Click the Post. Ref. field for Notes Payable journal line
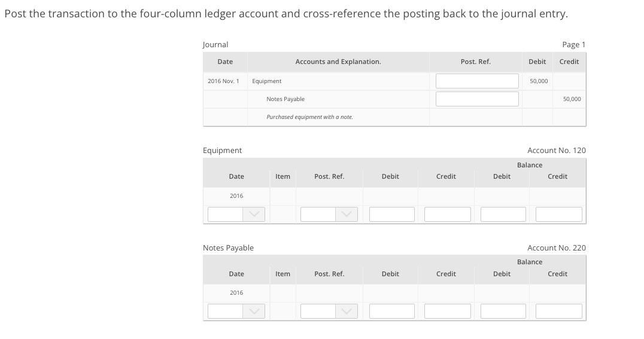Screen dimensions: 644x339 click(x=477, y=99)
